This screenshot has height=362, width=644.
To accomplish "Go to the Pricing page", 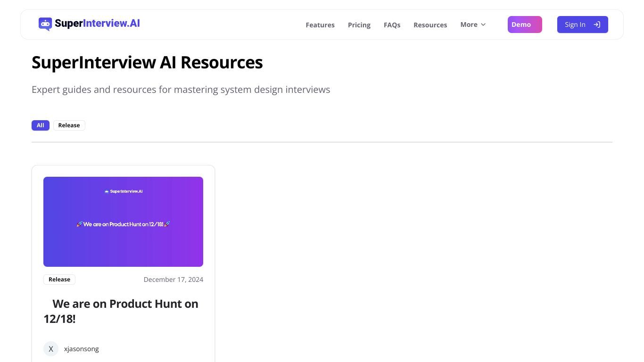I will click(x=359, y=25).
